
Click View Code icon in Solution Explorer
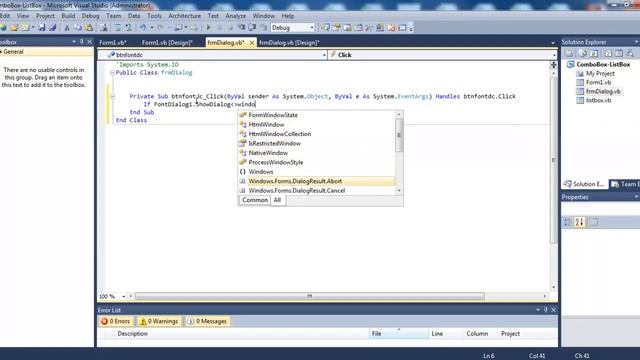point(608,53)
